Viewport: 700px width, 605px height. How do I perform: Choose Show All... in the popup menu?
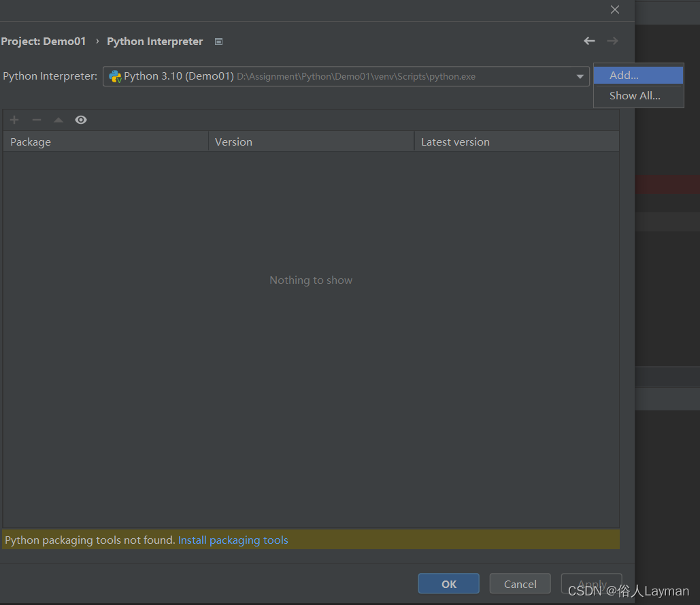tap(638, 95)
